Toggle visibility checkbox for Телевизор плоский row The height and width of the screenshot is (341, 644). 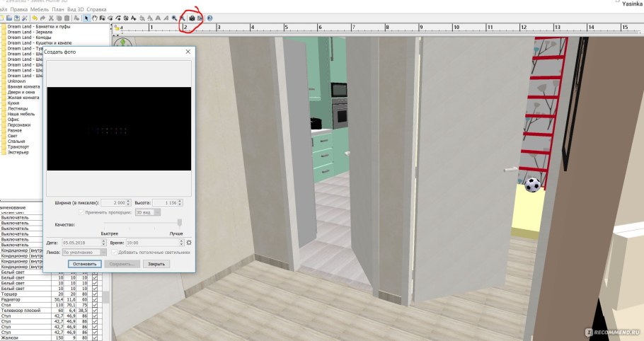coord(96,310)
